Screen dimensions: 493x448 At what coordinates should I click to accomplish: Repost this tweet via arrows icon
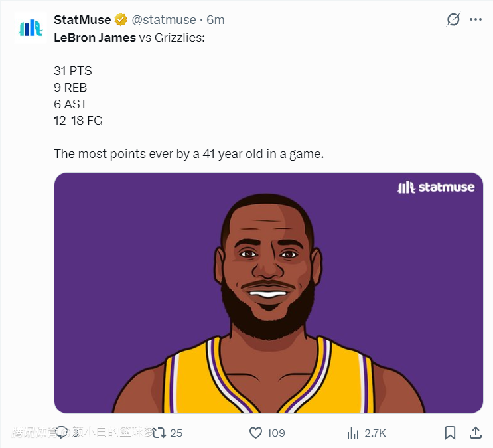[x=159, y=433]
